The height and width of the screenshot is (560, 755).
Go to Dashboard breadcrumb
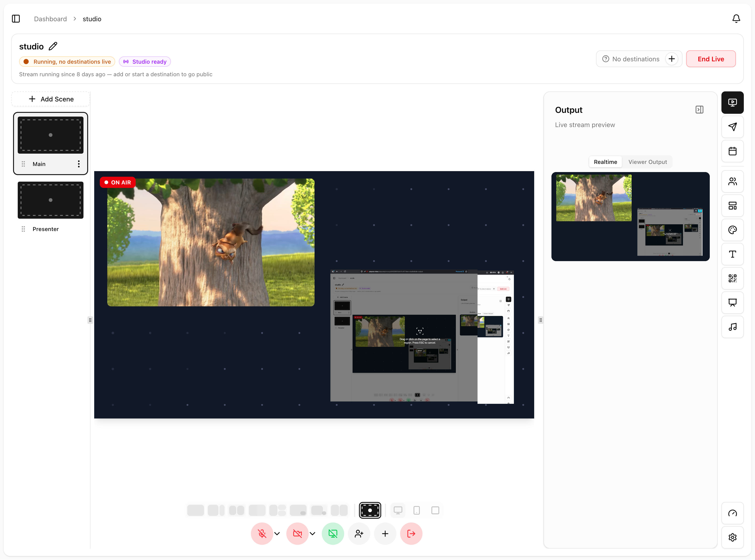(51, 19)
